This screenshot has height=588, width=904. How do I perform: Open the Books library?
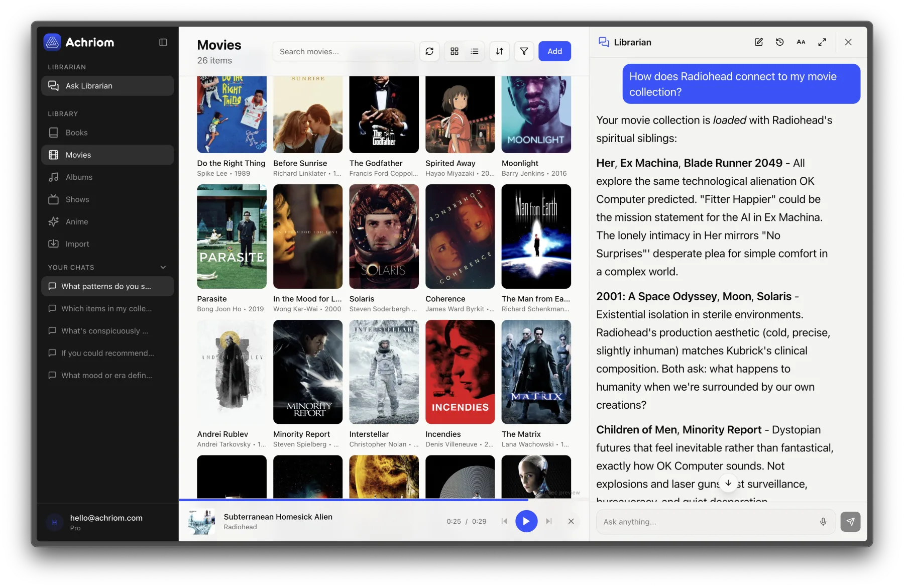tap(107, 133)
